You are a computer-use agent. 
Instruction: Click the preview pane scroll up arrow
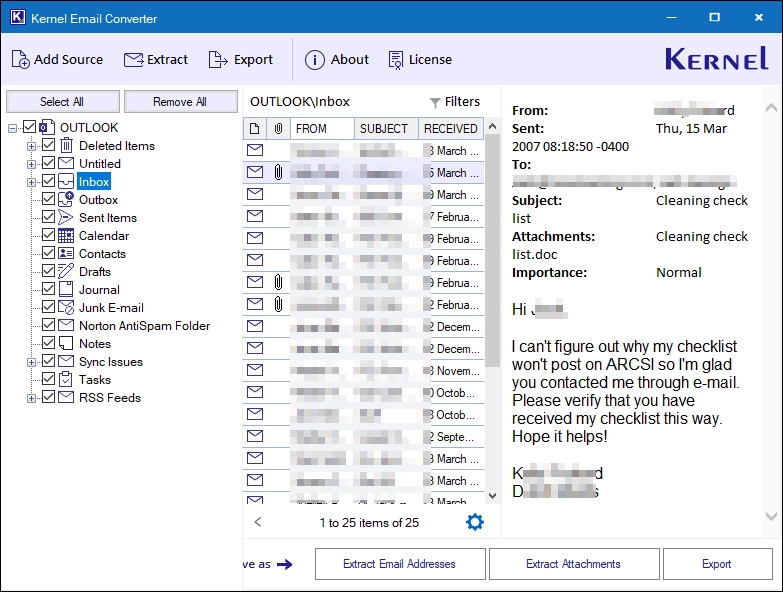pos(772,107)
